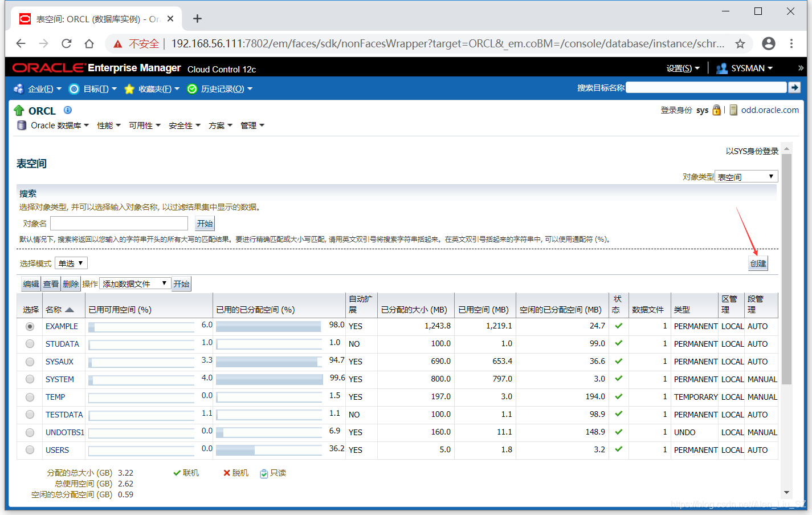Close the ORCL tablespace browser tab
This screenshot has width=812, height=515.
(x=170, y=19)
